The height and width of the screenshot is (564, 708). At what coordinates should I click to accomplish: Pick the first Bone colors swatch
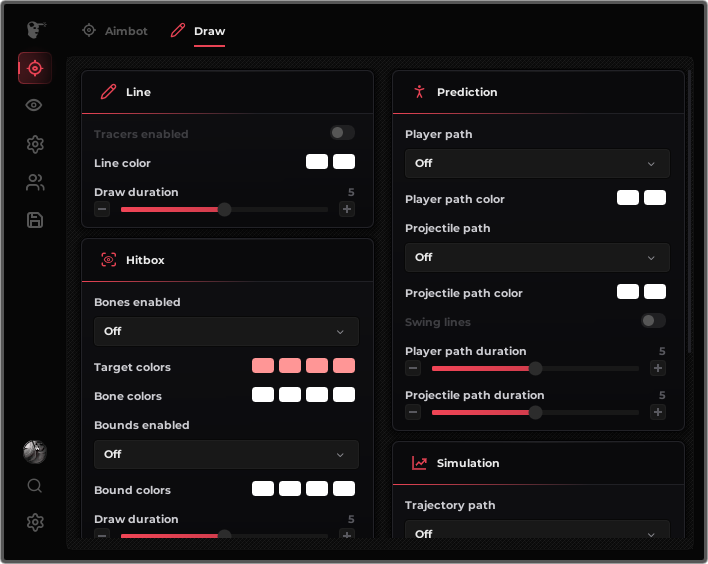coord(263,395)
